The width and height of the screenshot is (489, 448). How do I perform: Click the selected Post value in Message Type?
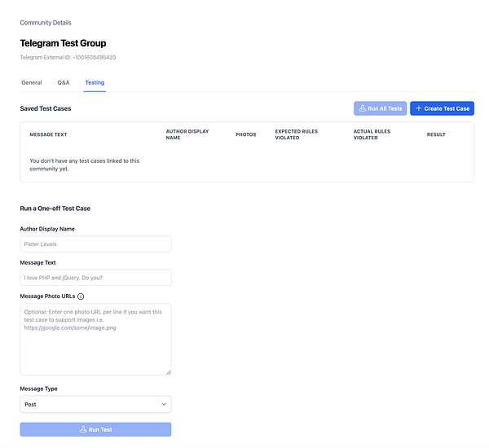(30, 404)
